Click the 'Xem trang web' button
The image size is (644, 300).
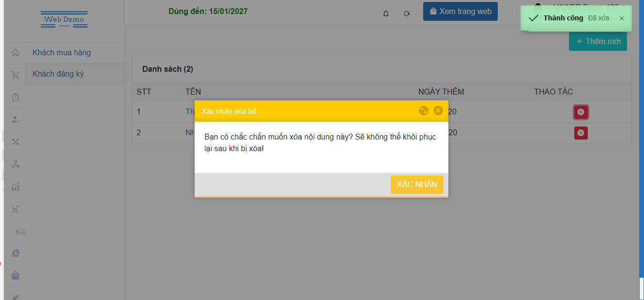point(460,12)
